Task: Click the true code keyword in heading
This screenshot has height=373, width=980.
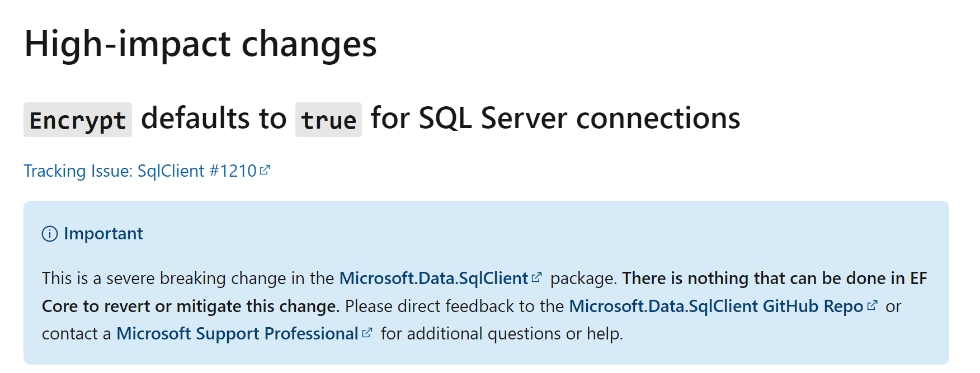Action: click(x=328, y=120)
